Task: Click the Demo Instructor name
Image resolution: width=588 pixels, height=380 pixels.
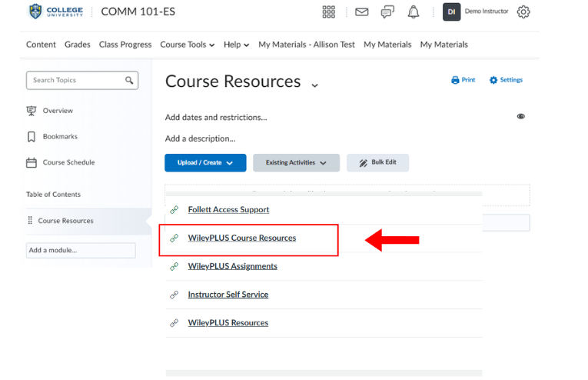Action: pyautogui.click(x=487, y=12)
